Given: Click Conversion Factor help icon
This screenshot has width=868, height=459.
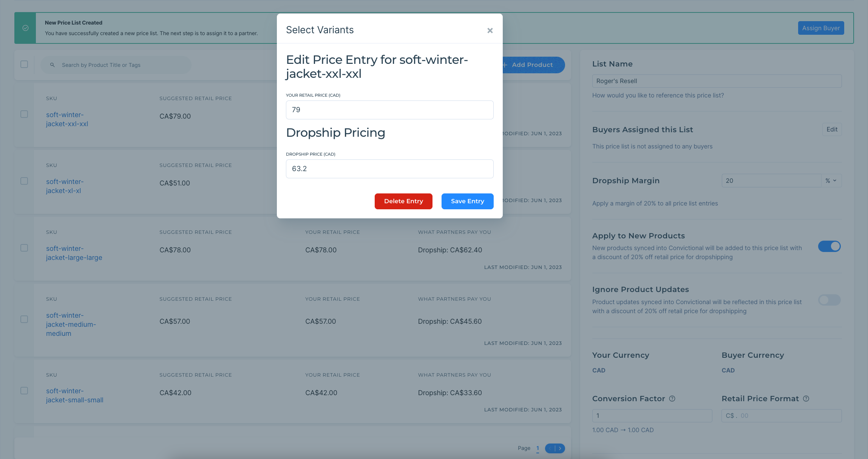Looking at the screenshot, I should pos(672,399).
